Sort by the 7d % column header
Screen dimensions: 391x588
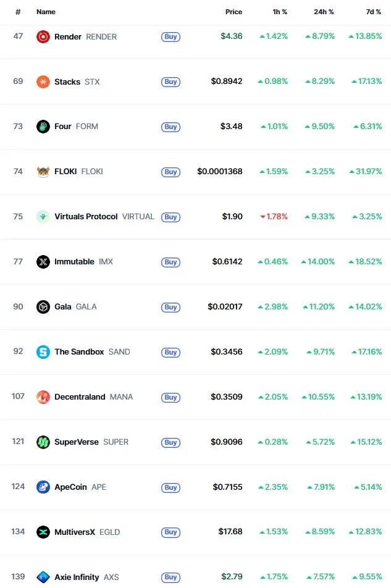pyautogui.click(x=373, y=12)
